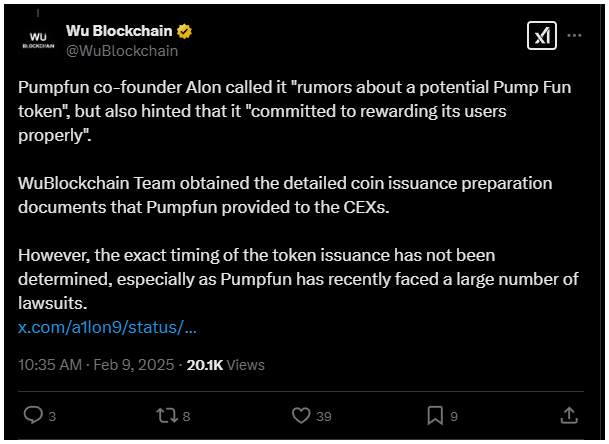Click the reply speech bubble icon
This screenshot has width=609, height=444.
pyautogui.click(x=33, y=415)
